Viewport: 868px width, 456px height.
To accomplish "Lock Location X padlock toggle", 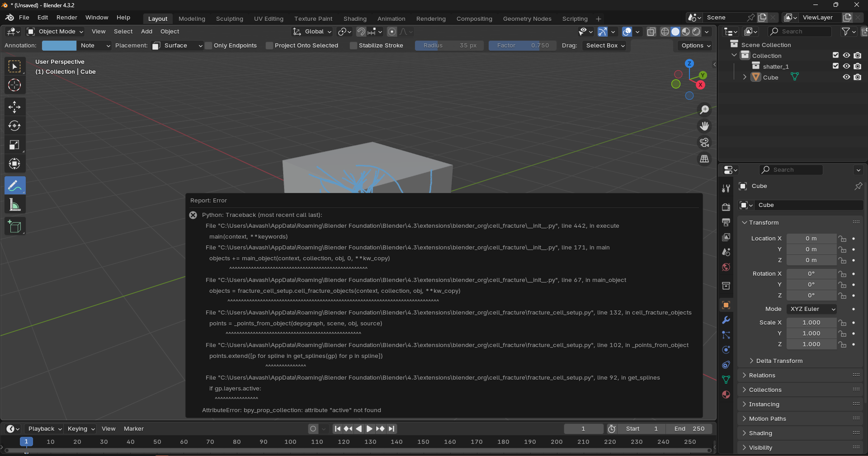I will click(x=842, y=239).
